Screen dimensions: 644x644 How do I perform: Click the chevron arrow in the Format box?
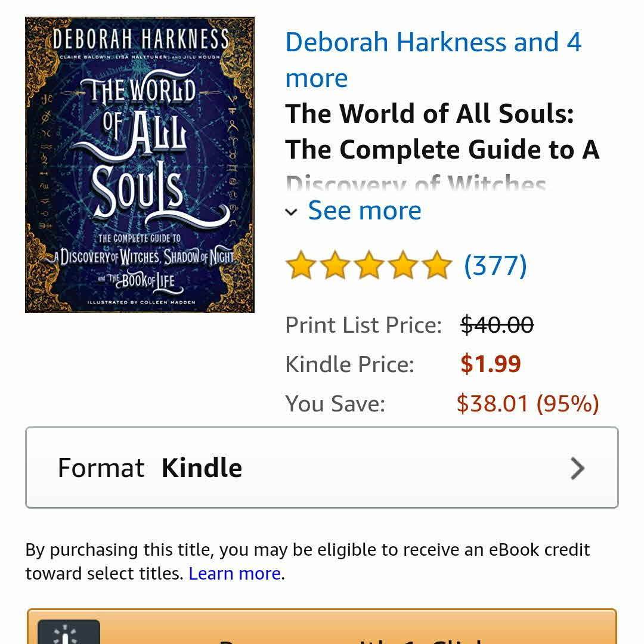tap(577, 468)
